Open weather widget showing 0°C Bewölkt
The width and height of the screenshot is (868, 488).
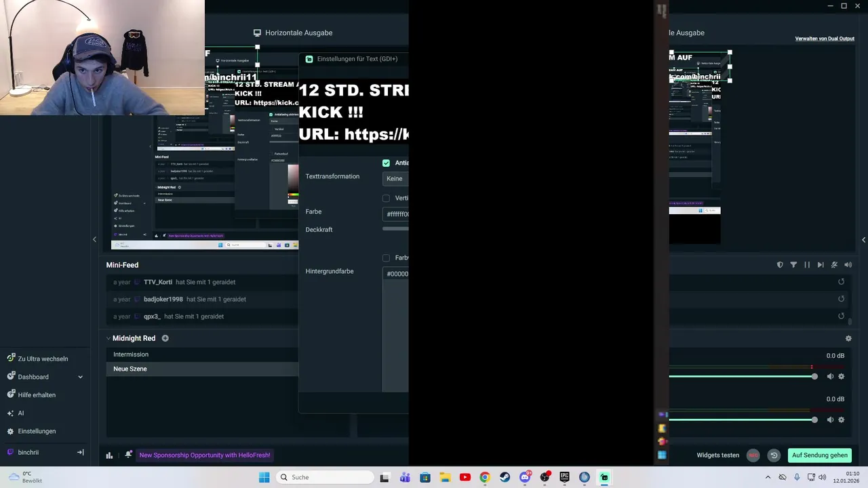[x=26, y=477]
